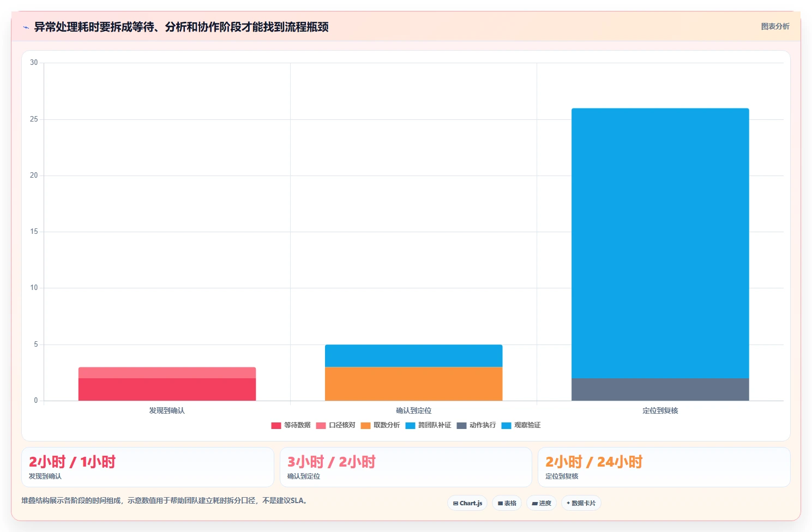Screen dimensions: 812x532
Task: Click the blue segment of 确认到定位 bar
Action: click(413, 355)
